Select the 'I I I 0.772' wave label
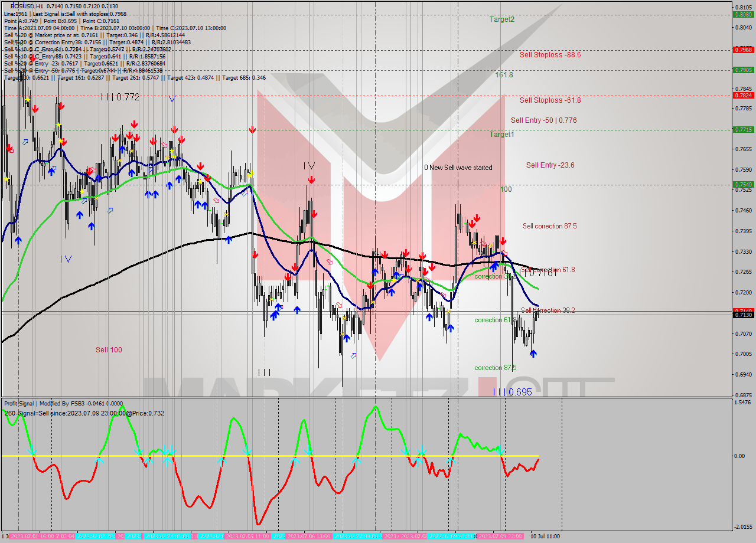The image size is (756, 543). tap(120, 97)
